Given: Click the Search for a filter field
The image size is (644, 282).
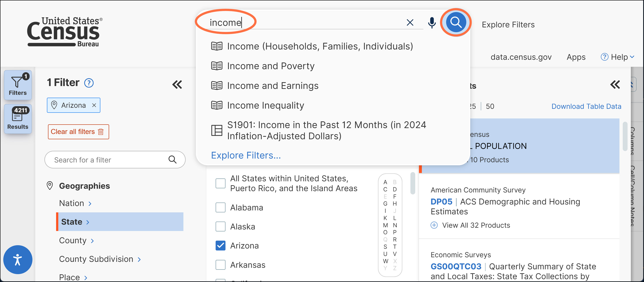Looking at the screenshot, I should tap(110, 160).
